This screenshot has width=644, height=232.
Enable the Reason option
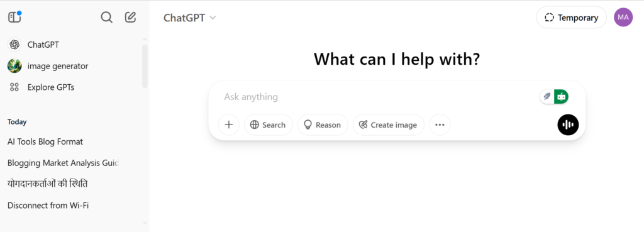point(323,125)
